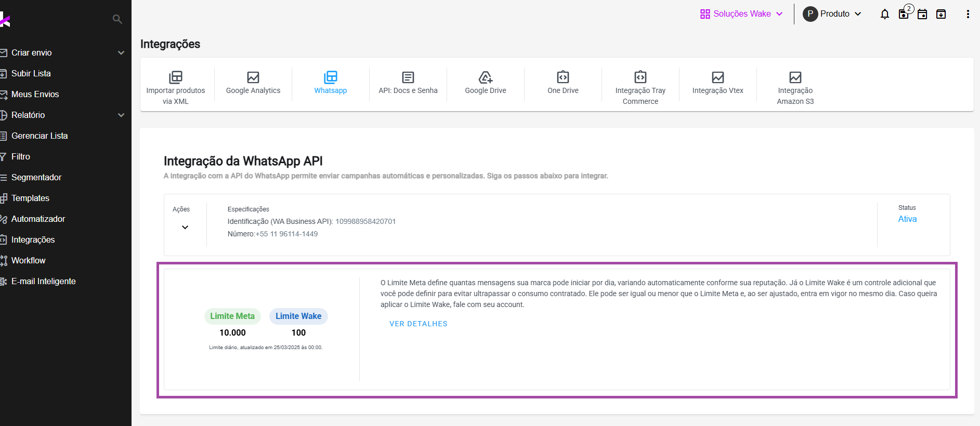
Task: Click the Ativa status link
Action: point(908,219)
